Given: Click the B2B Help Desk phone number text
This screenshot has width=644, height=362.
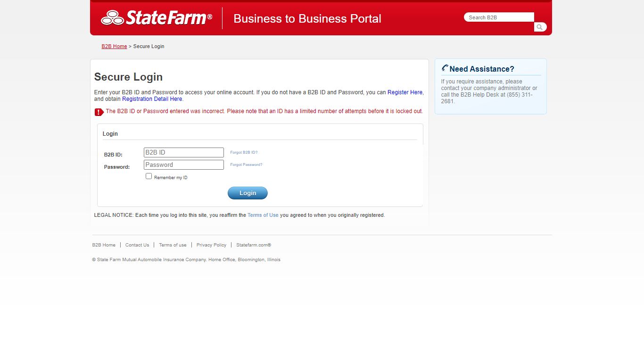Looking at the screenshot, I should (x=487, y=98).
